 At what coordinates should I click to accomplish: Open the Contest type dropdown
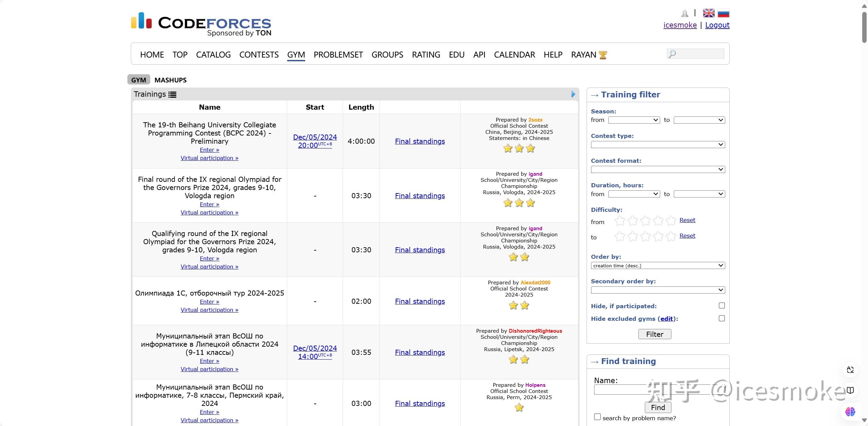pos(657,145)
